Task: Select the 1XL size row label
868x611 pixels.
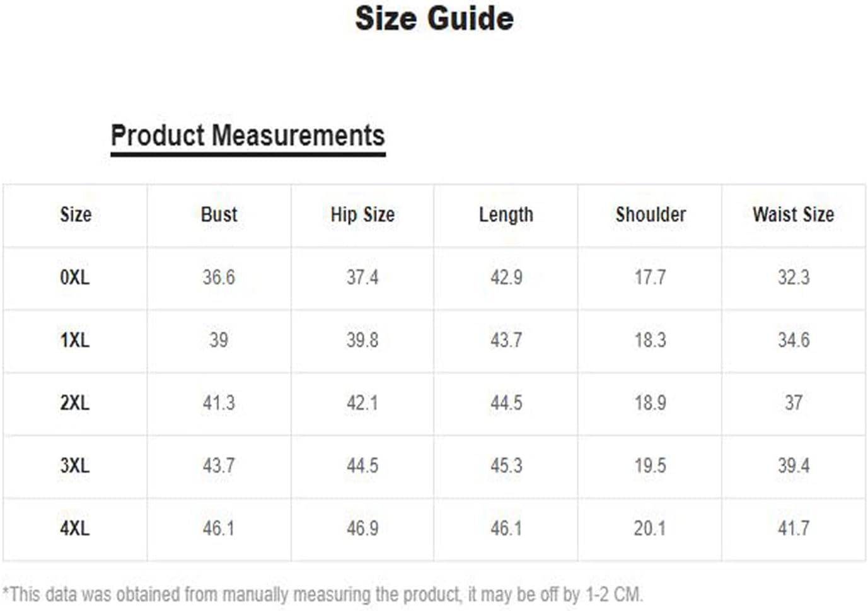Action: coord(75,340)
